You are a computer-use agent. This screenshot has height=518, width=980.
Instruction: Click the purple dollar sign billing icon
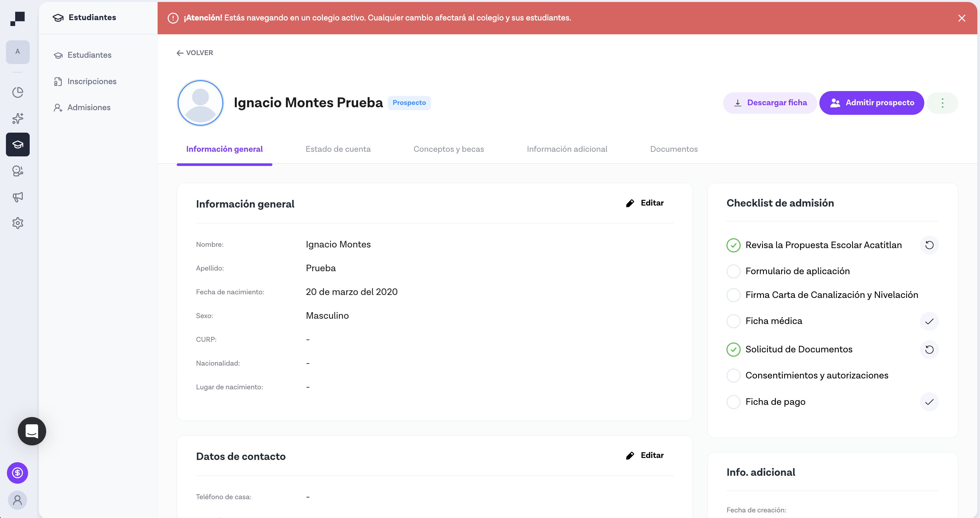(x=17, y=473)
